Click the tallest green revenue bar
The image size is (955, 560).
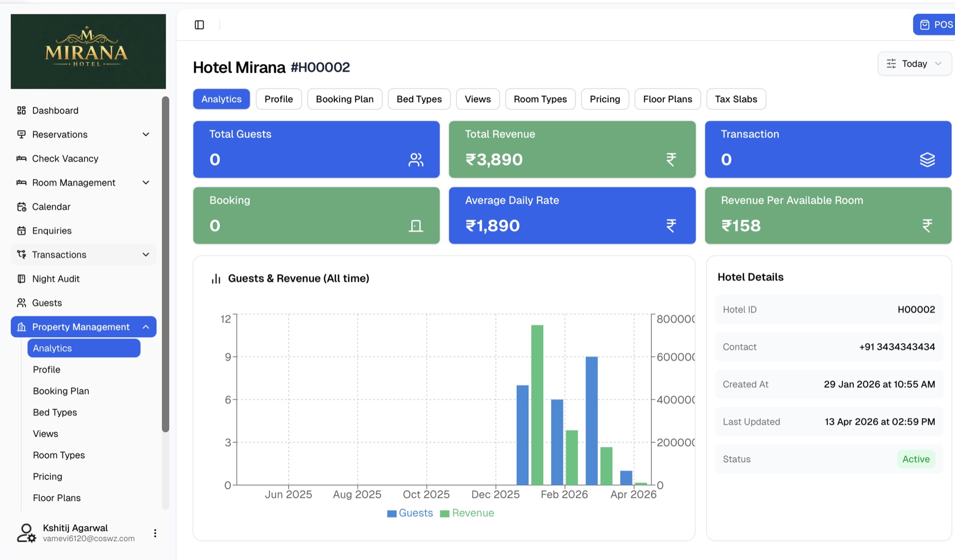(537, 405)
